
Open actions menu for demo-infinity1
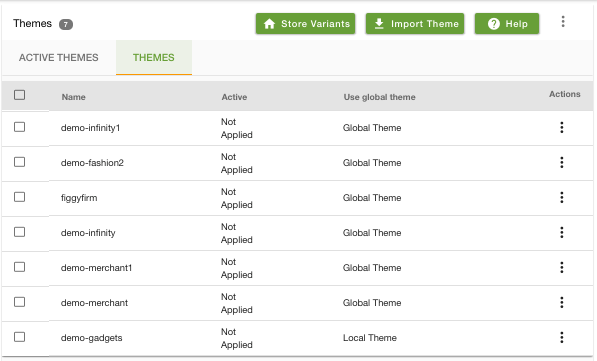(x=562, y=127)
